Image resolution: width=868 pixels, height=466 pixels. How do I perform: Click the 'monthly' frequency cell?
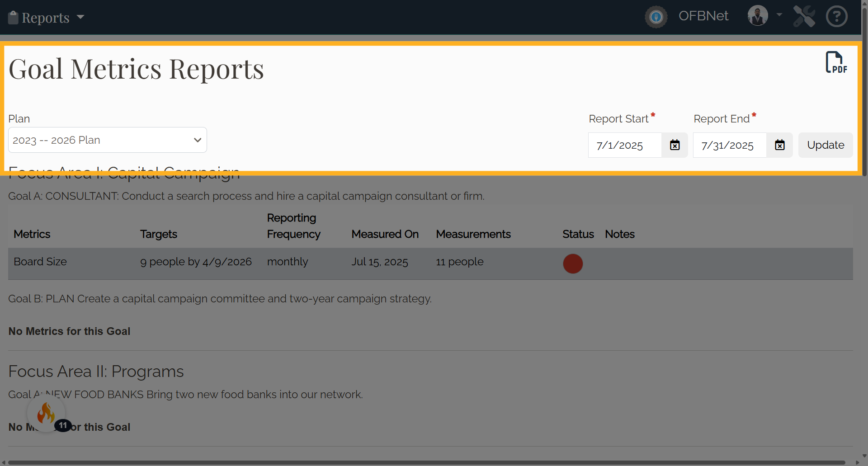tap(288, 262)
